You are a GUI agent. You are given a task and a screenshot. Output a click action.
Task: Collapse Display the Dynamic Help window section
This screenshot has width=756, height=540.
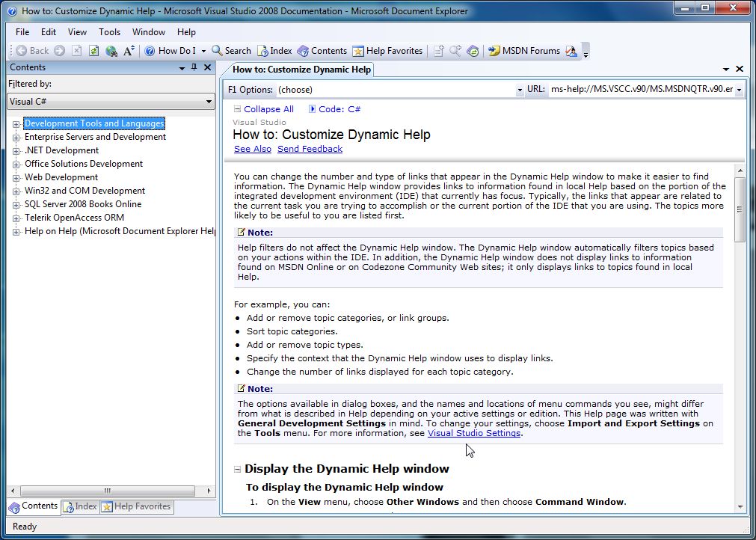(237, 469)
